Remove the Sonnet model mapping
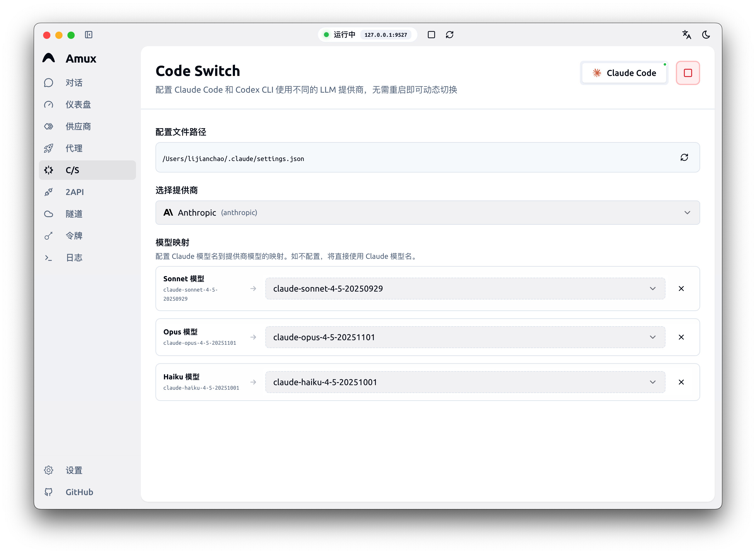 [x=681, y=289]
